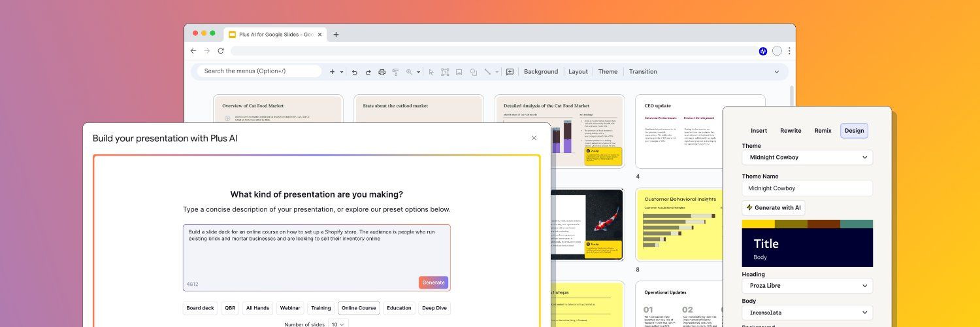This screenshot has width=980, height=327.
Task: Click Background in the Slides toolbar
Action: pos(541,72)
